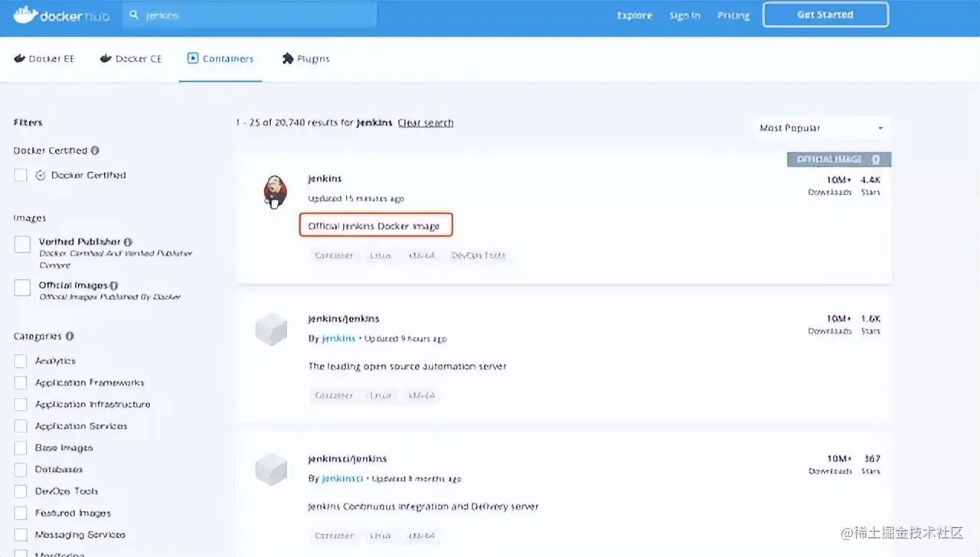Tick the DevOps Tools category checkbox
The height and width of the screenshot is (557, 980).
pos(21,491)
